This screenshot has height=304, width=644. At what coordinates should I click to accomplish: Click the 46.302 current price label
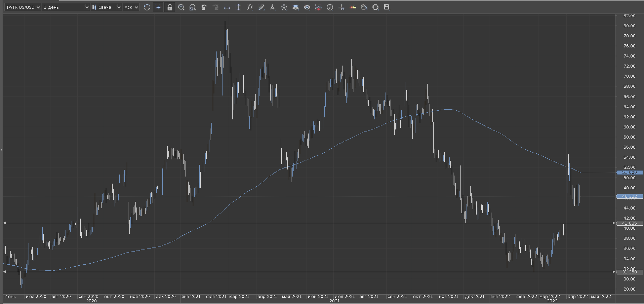(x=630, y=196)
